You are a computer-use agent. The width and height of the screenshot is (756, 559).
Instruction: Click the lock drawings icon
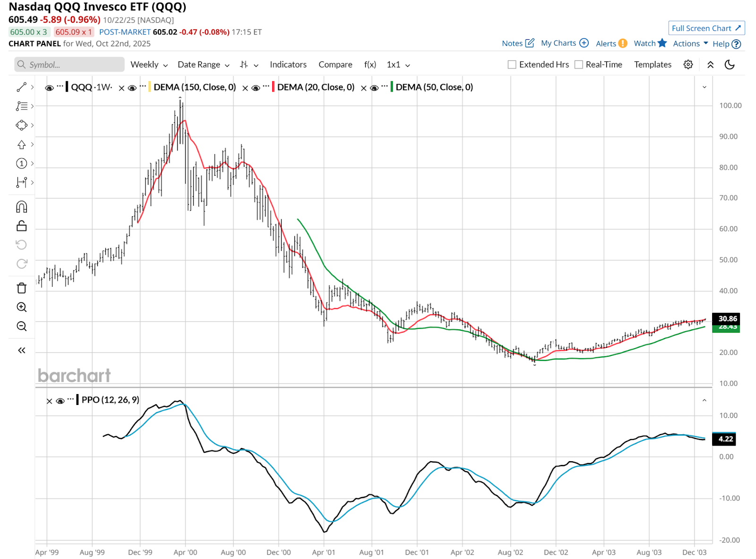(x=22, y=226)
